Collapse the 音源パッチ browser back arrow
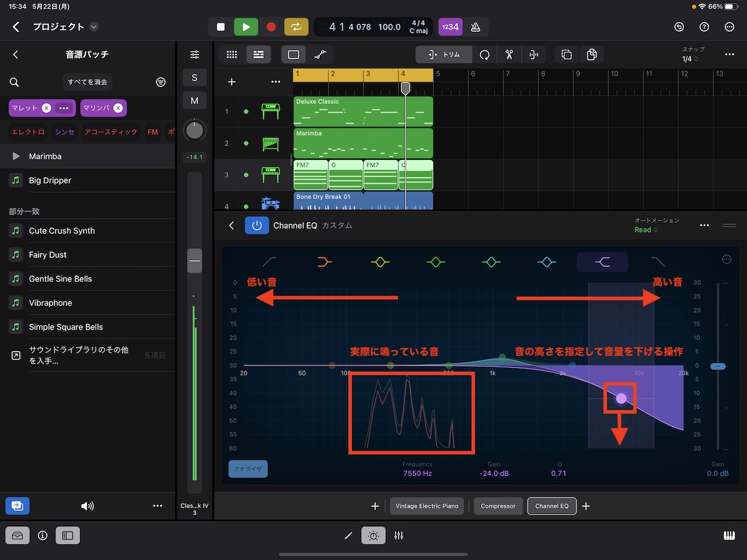Screen dimensions: 747x560 click(x=16, y=54)
